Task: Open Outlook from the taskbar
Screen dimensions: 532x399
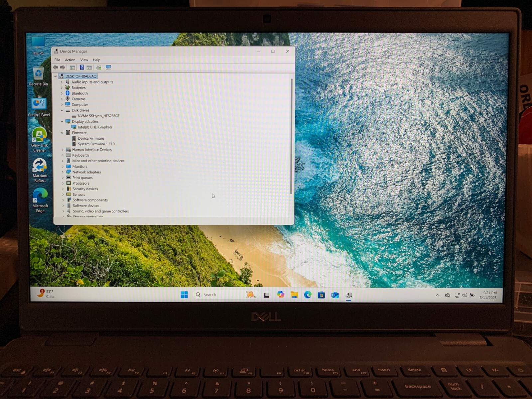Action: 335,295
